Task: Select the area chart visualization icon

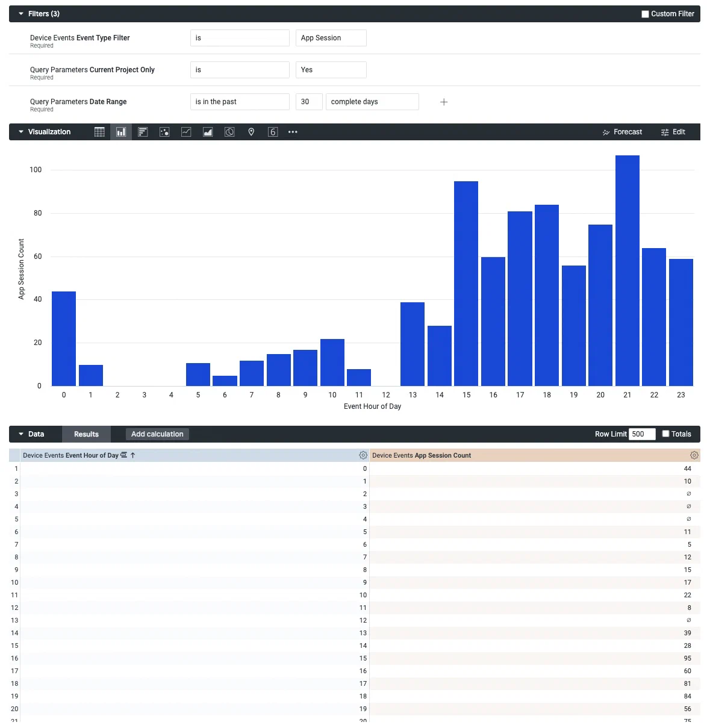Action: tap(208, 132)
